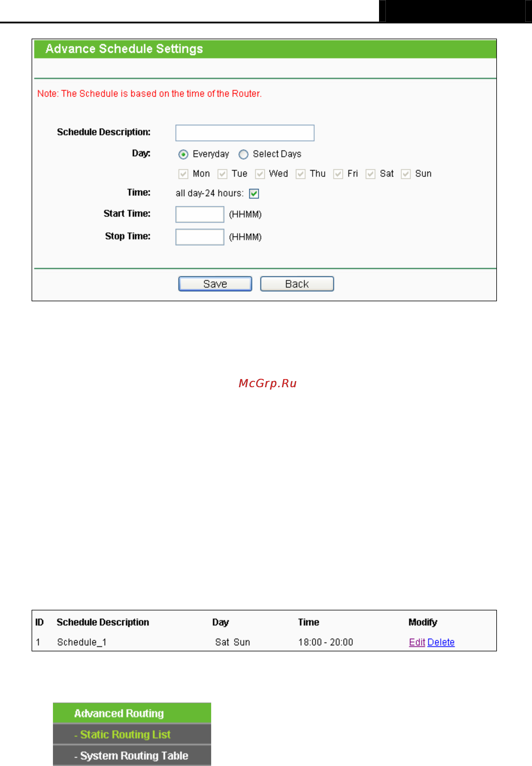Toggle the Tue checkbox
This screenshot has height=766, width=532.
click(222, 174)
